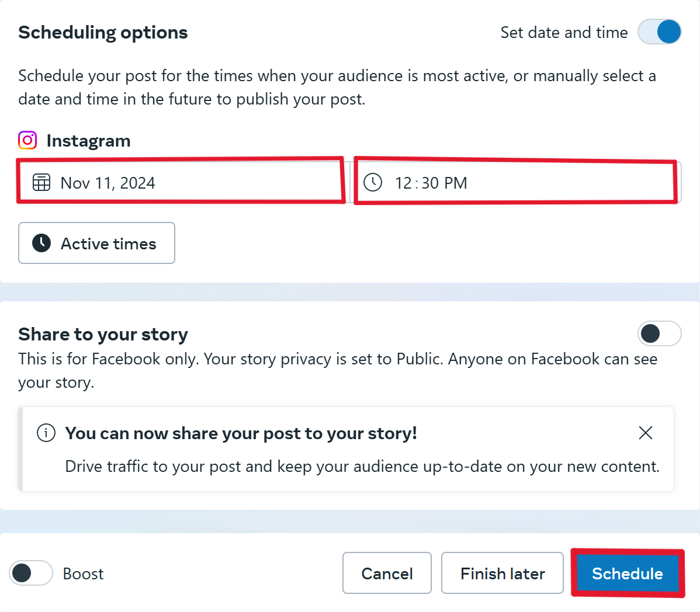Image resolution: width=700 pixels, height=612 pixels.
Task: Click the Instagram logo icon
Action: tap(27, 140)
